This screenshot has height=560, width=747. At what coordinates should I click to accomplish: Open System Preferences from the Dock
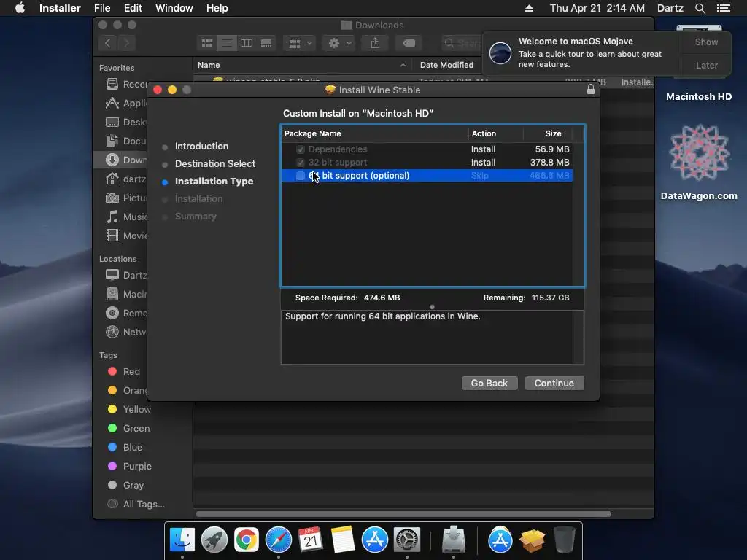click(x=407, y=540)
